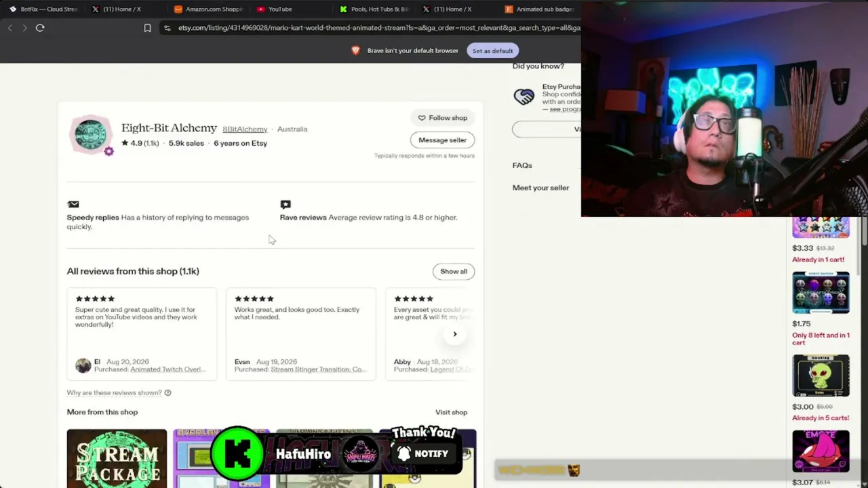Open the 8BitAlchemy owner link

click(245, 129)
